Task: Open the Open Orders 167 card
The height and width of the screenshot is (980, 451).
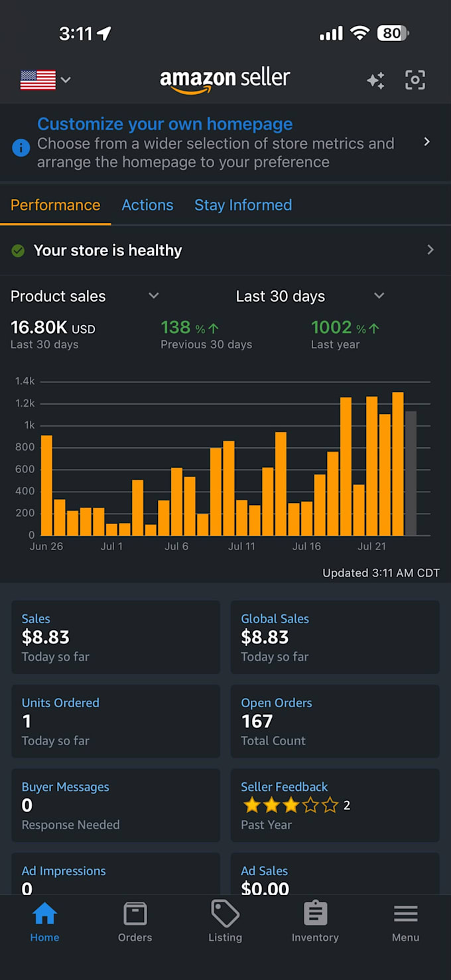Action: [x=335, y=721]
